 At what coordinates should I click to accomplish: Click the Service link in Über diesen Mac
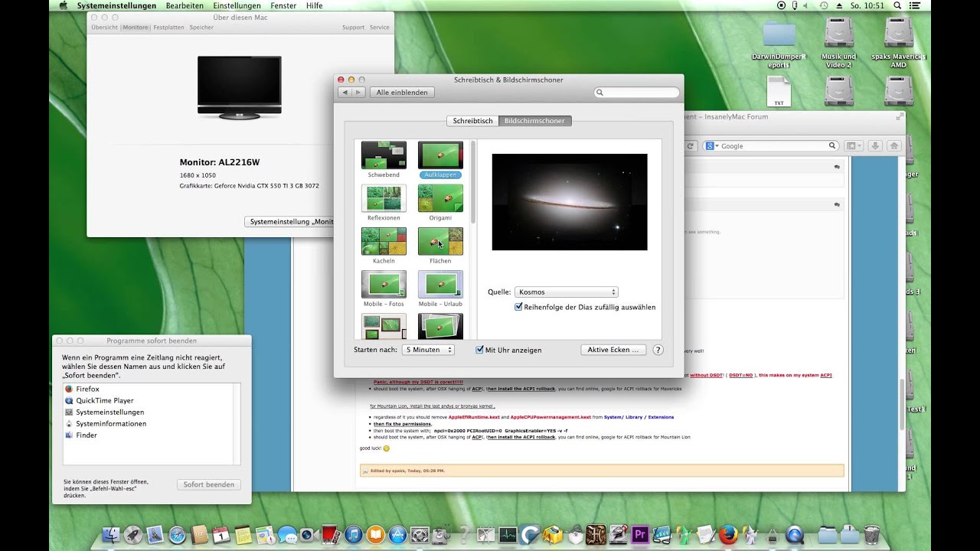pyautogui.click(x=380, y=28)
